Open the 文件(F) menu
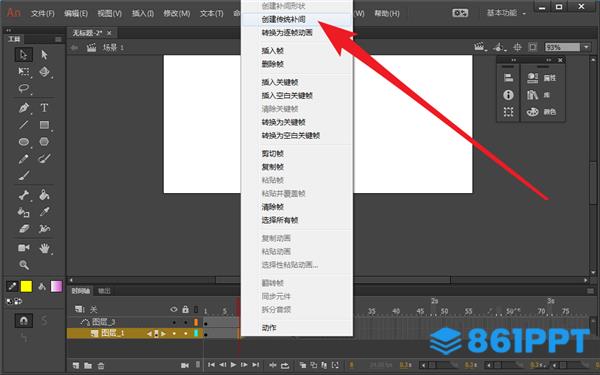This screenshot has height=375, width=600. [42, 13]
